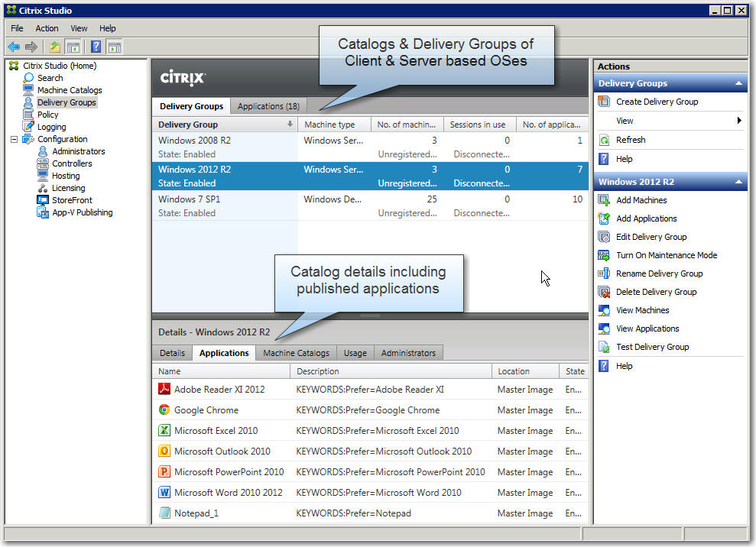The width and height of the screenshot is (756, 547).
Task: Sort applications by the Name column
Action: pyautogui.click(x=222, y=371)
